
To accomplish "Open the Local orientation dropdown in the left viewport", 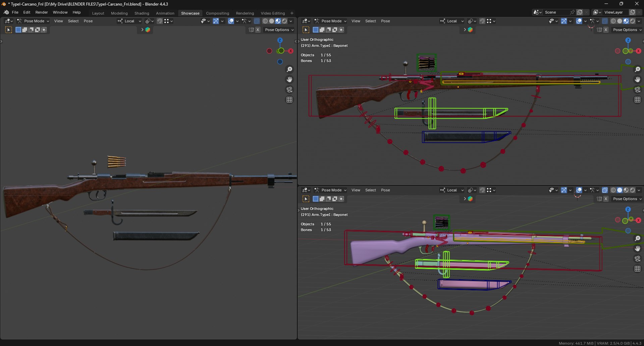I will [x=129, y=21].
